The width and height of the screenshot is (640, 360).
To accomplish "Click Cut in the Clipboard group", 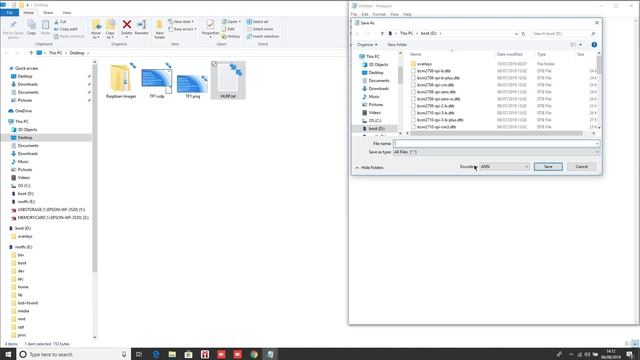I will 60,22.
